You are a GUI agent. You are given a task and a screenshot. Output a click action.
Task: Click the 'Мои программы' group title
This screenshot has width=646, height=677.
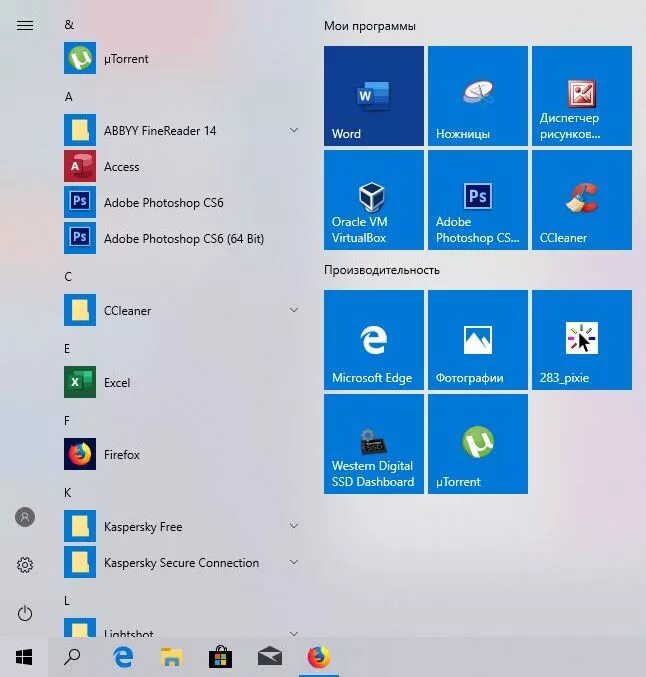pyautogui.click(x=370, y=26)
